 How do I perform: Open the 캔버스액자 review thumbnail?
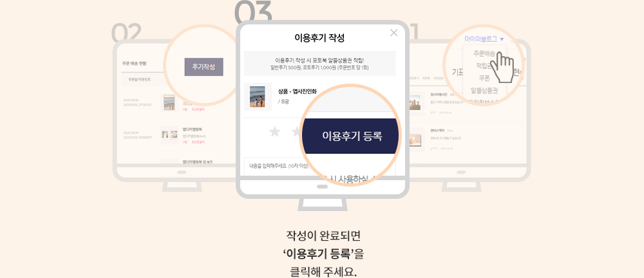point(415,140)
